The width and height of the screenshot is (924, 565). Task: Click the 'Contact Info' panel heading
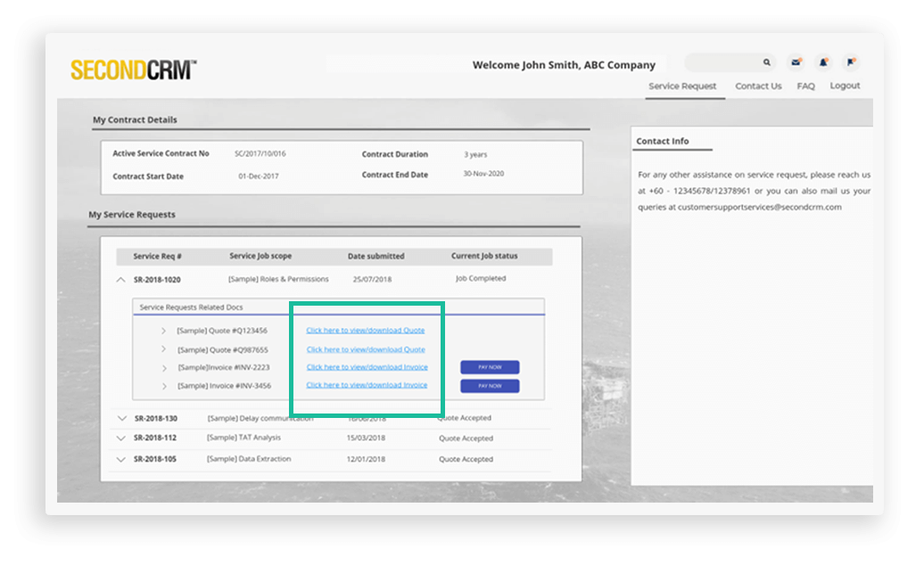663,141
